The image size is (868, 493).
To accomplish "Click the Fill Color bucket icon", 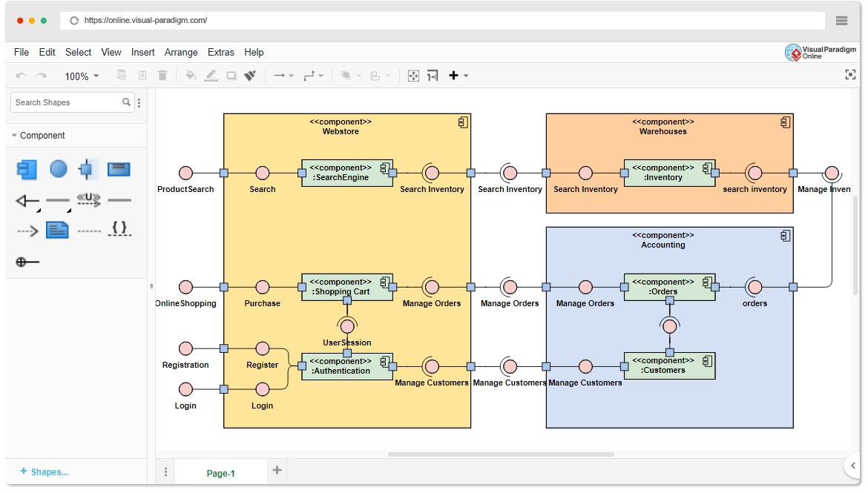I will 191,76.
